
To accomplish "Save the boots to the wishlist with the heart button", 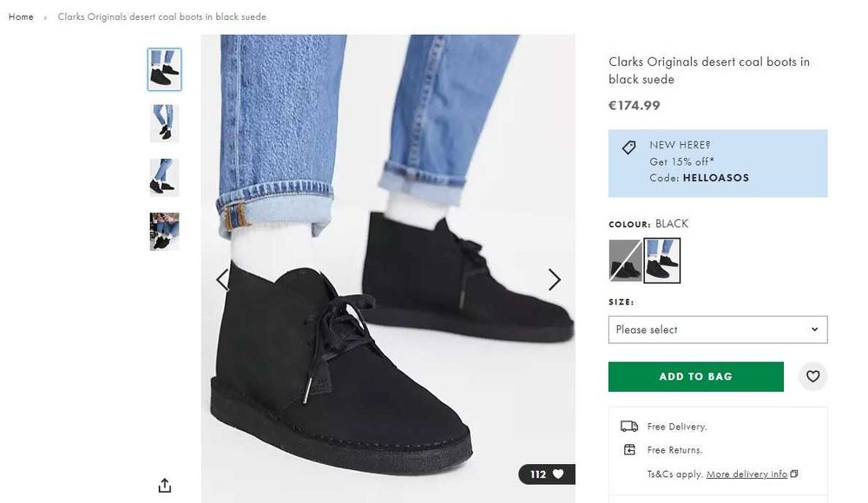I will pos(812,376).
